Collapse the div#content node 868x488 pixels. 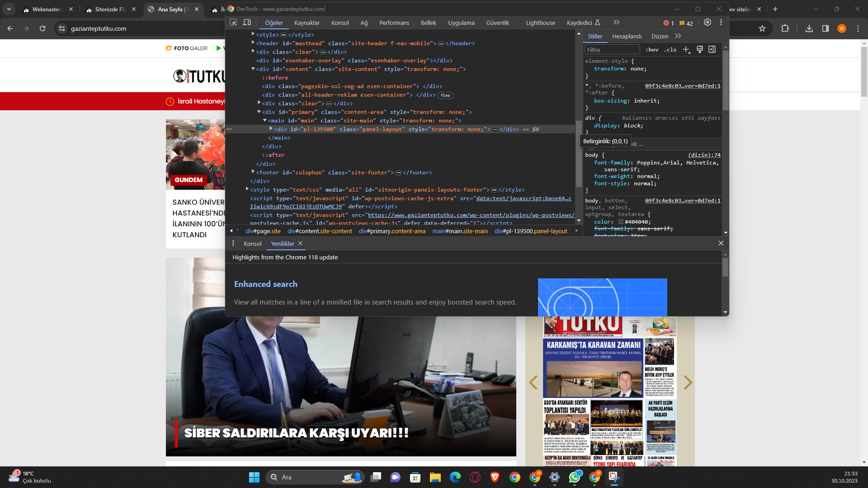point(253,69)
